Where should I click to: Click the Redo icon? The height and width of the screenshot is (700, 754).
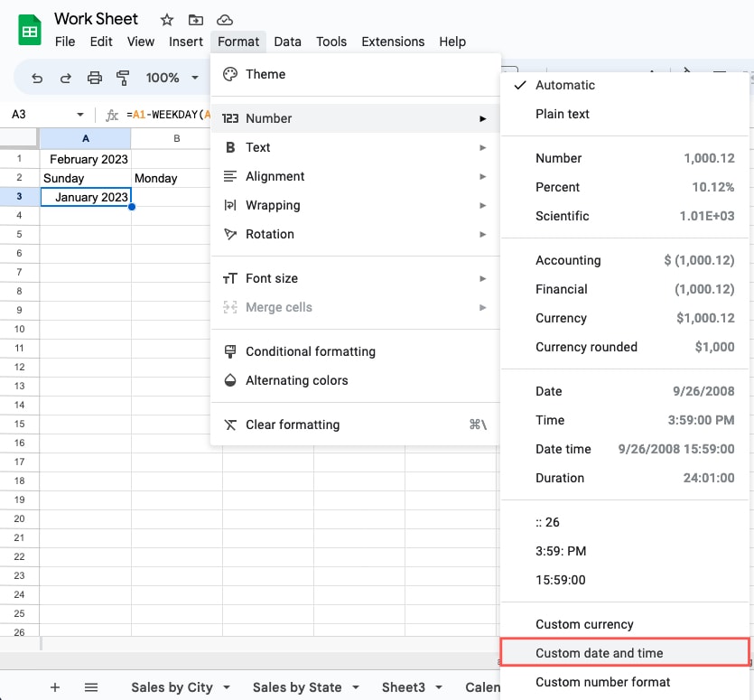(63, 78)
